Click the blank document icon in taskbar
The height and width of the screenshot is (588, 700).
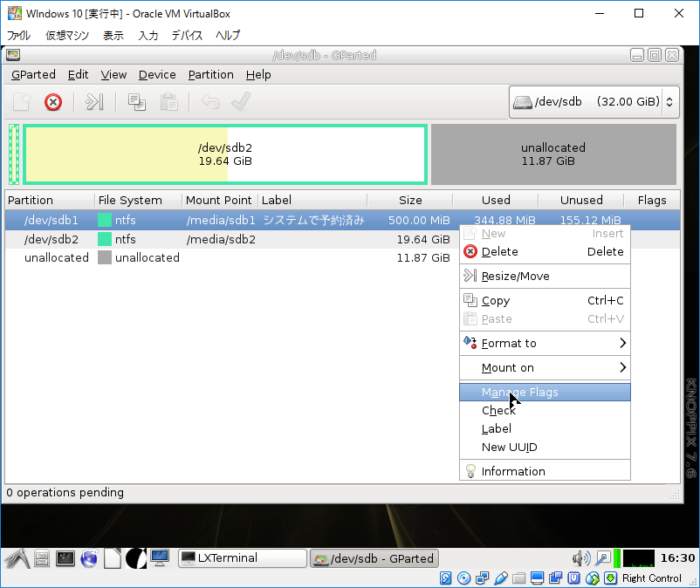113,558
